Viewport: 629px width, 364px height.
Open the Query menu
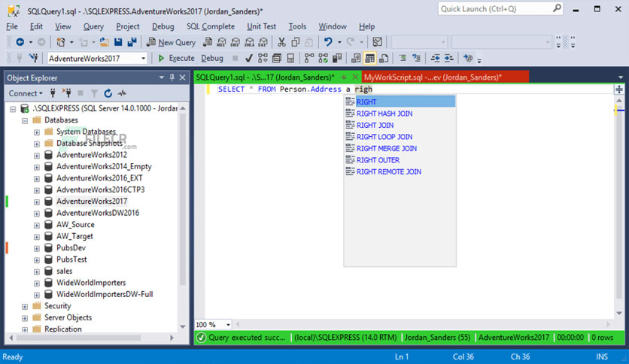pos(93,26)
